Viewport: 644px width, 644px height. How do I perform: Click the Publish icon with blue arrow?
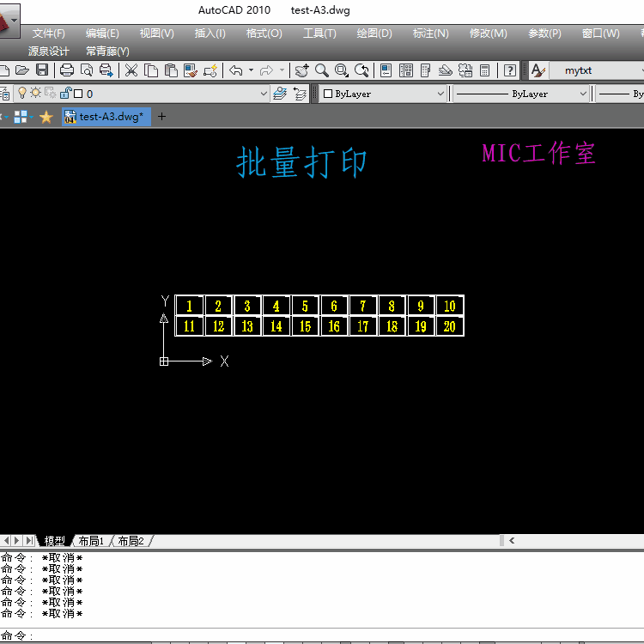tap(106, 70)
